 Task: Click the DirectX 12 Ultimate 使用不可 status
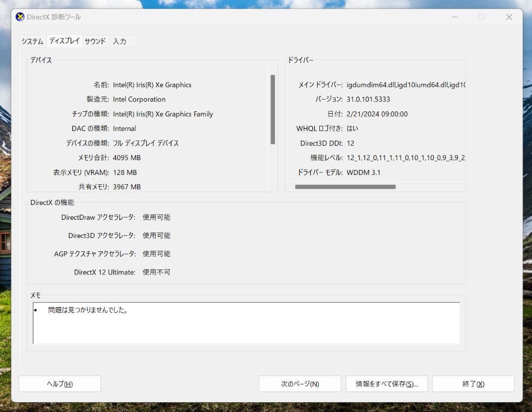coord(155,272)
